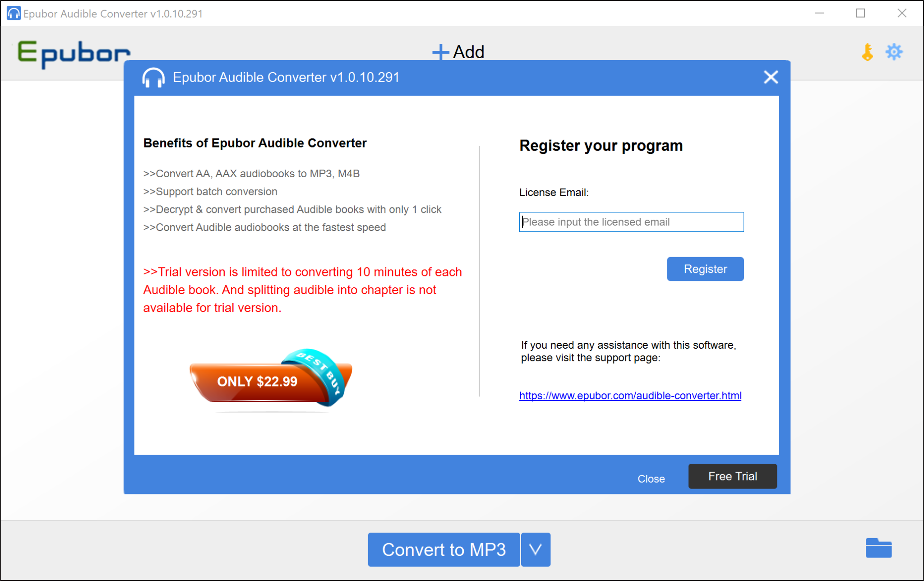
Task: Toggle the Free Trial conversion option
Action: [733, 477]
